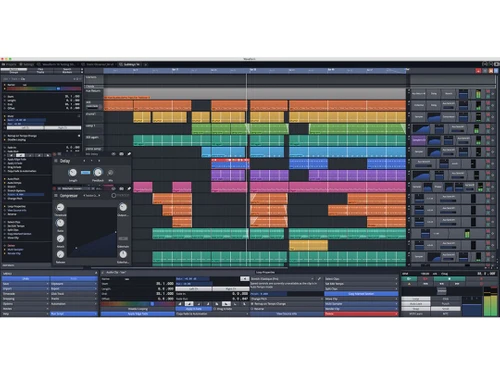Adjust clip colour slider in Audio Clip panel
The image size is (500, 375).
[138, 304]
